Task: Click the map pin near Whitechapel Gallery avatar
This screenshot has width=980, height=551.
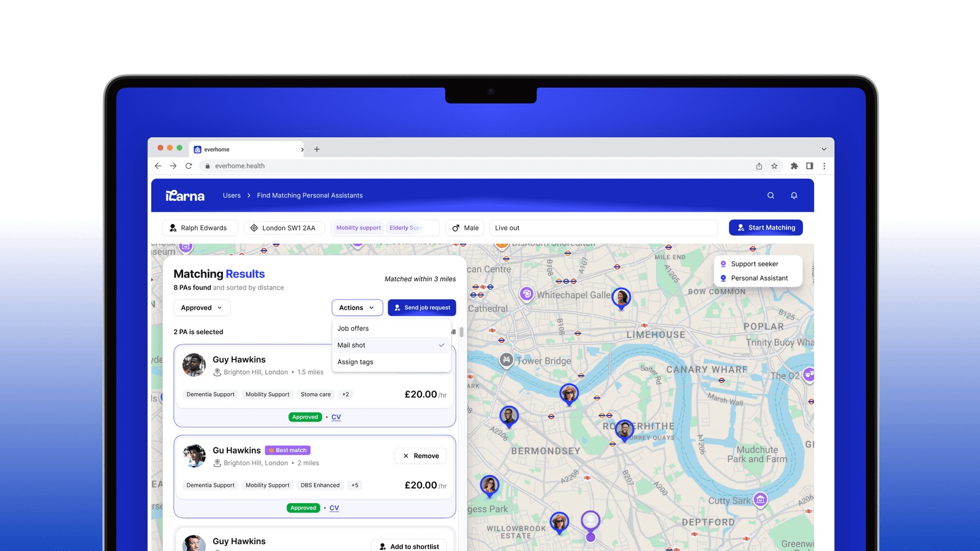Action: 622,298
